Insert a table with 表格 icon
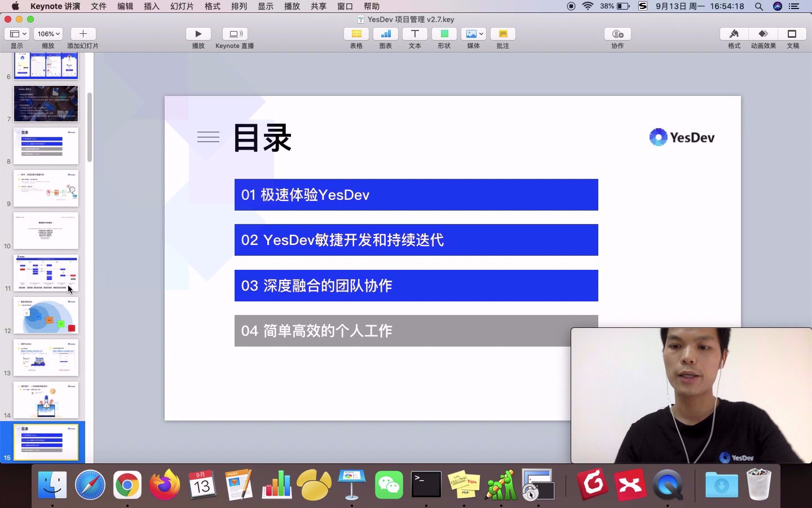 [356, 34]
